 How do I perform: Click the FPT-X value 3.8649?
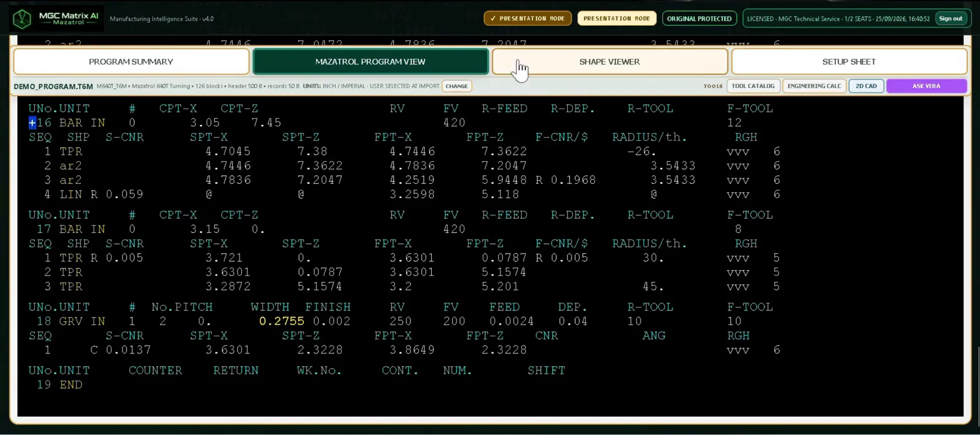click(x=412, y=350)
